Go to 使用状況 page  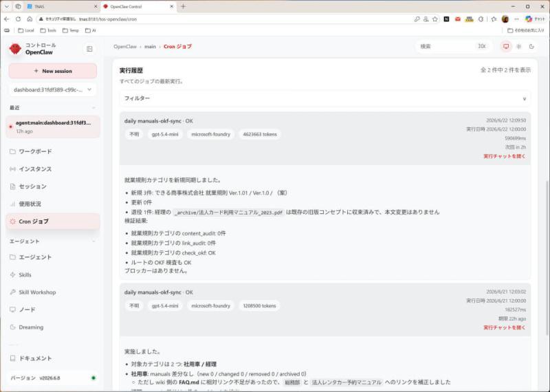[x=53, y=204]
